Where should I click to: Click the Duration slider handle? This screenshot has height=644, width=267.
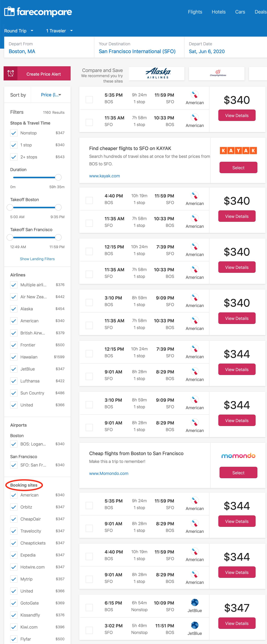58,178
